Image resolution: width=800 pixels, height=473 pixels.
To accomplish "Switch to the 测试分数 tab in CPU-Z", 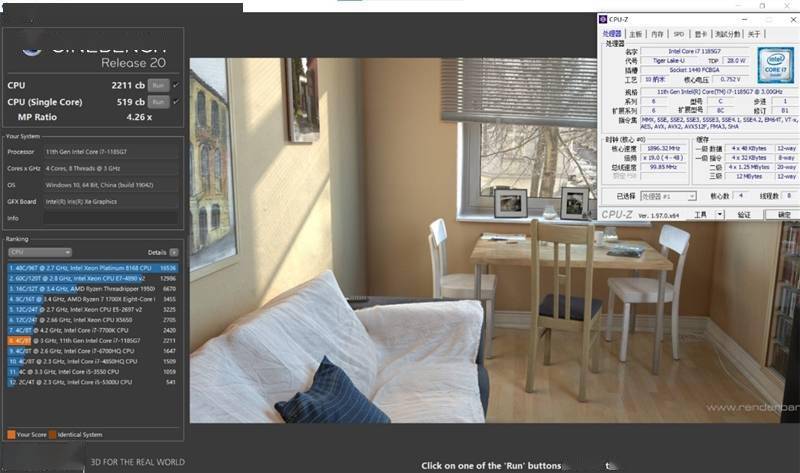I will pyautogui.click(x=728, y=34).
